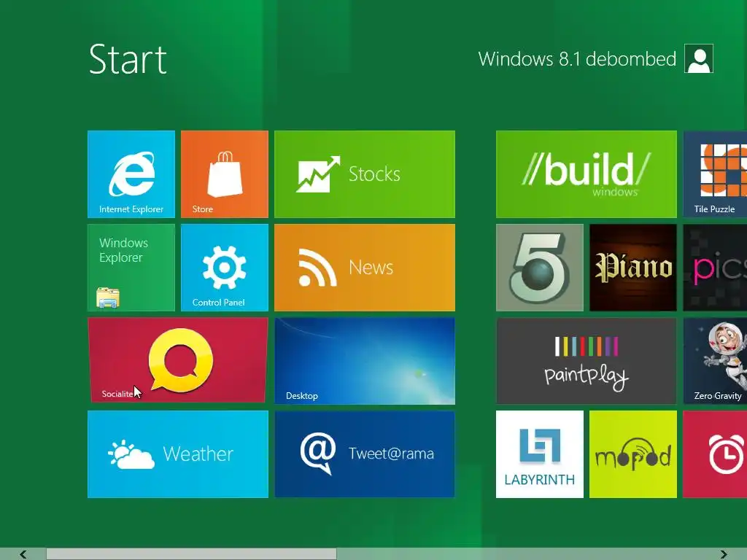Launch the Tweet@rama tile

365,454
